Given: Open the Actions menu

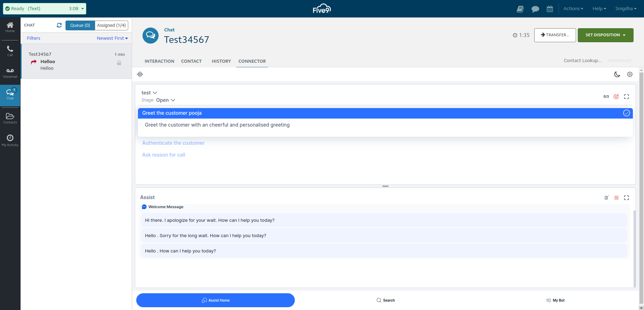Looking at the screenshot, I should [573, 9].
